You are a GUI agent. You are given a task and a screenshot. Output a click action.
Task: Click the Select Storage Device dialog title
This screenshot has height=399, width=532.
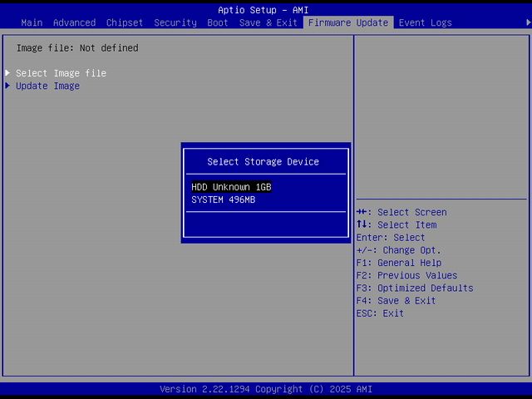coord(263,161)
